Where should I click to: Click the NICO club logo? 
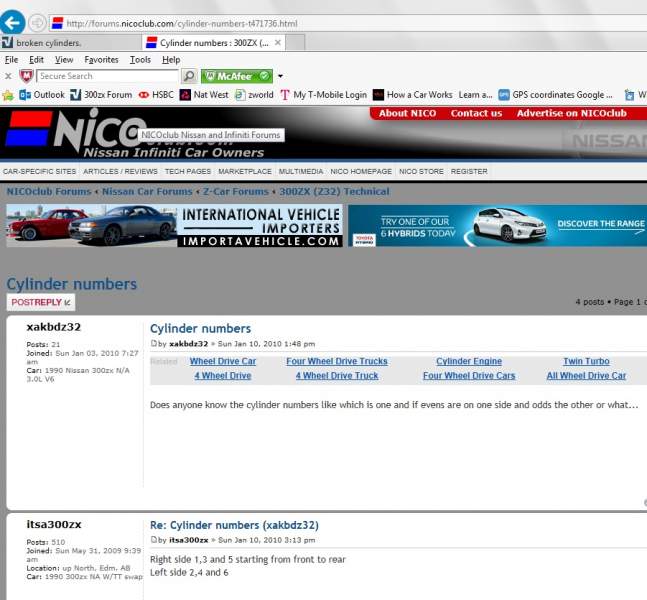70,133
